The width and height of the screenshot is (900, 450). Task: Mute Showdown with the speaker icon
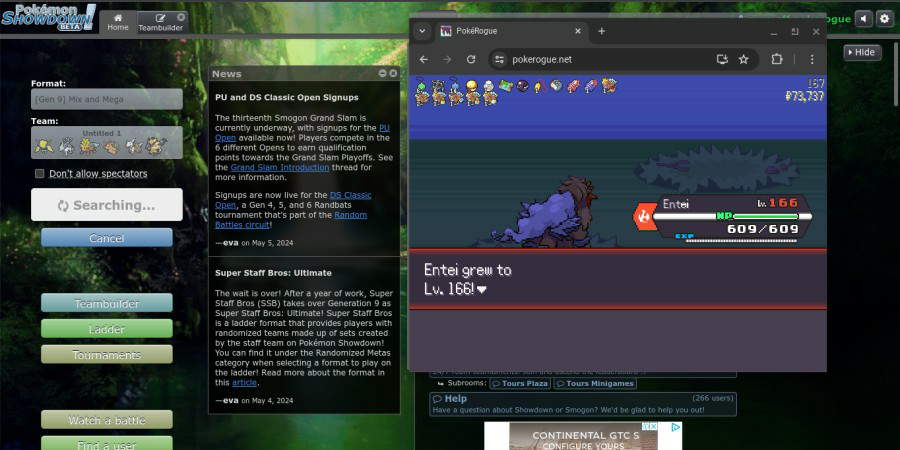pyautogui.click(x=864, y=19)
